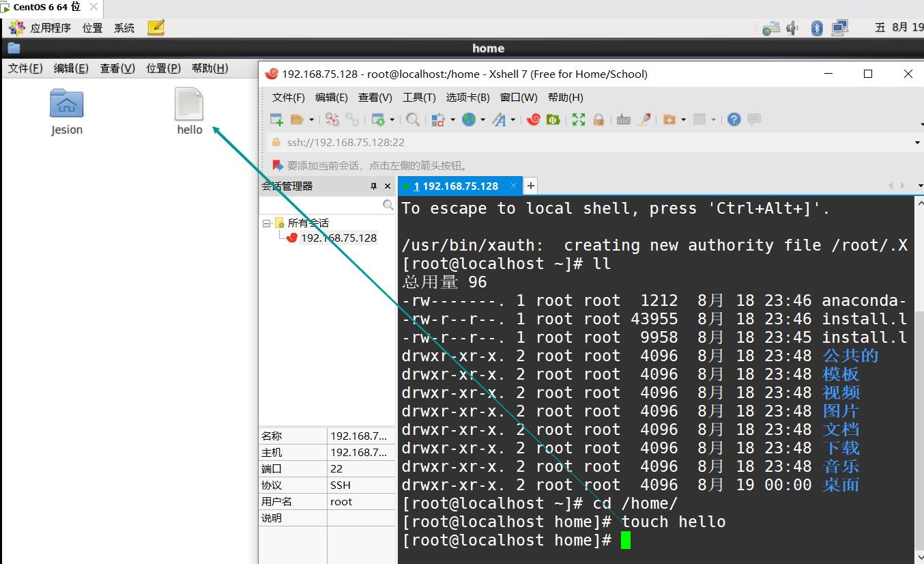The width and height of the screenshot is (924, 564).
Task: Open dropdown arrow beside the Font icon
Action: point(512,119)
